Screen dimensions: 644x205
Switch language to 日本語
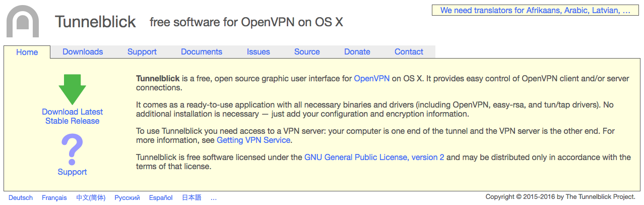[x=191, y=197]
